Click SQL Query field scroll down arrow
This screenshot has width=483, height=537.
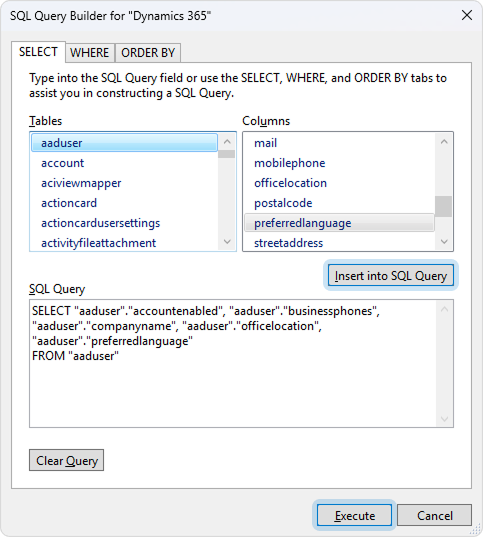click(444, 419)
